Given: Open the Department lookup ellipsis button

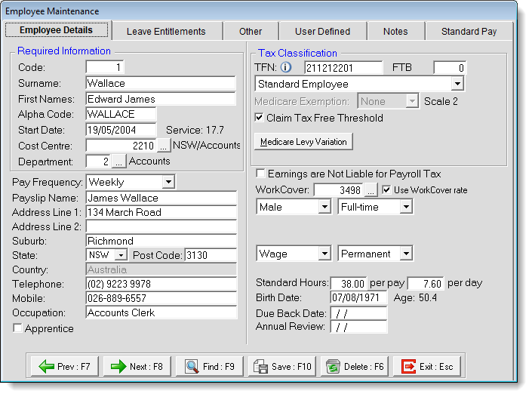Looking at the screenshot, I should (x=118, y=162).
